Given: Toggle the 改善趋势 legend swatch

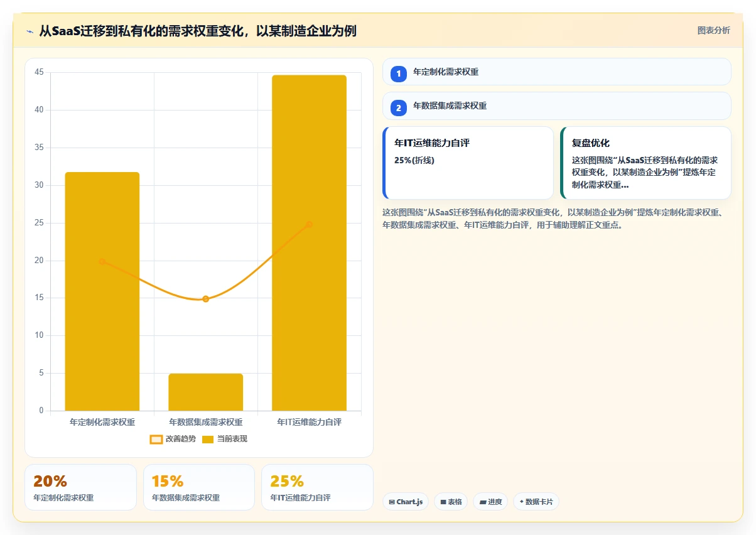Looking at the screenshot, I should point(156,439).
